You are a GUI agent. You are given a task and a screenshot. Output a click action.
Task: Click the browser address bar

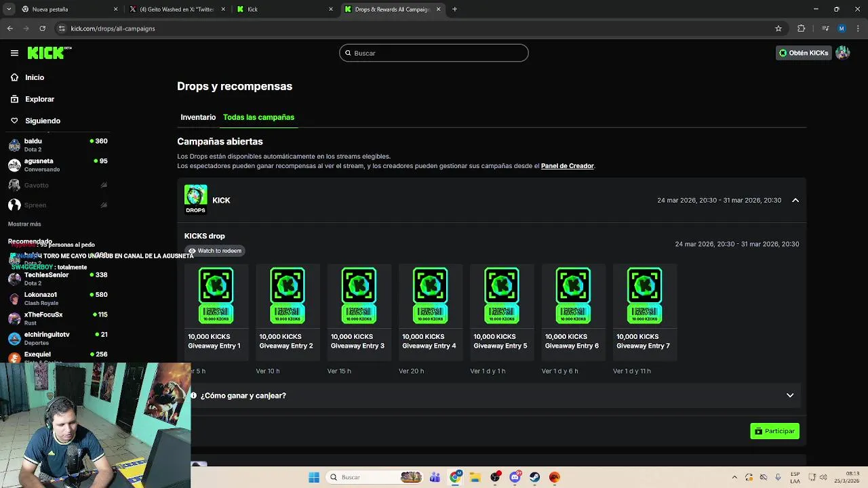(420, 28)
